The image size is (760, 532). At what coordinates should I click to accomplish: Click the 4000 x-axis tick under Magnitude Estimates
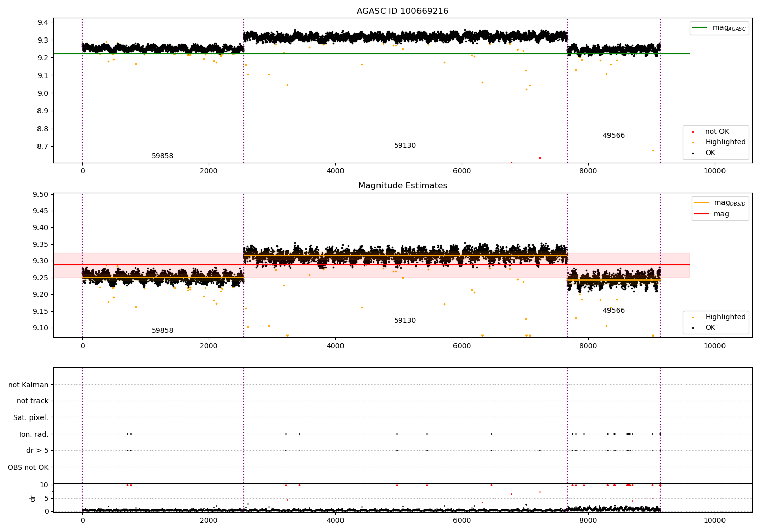click(x=335, y=346)
